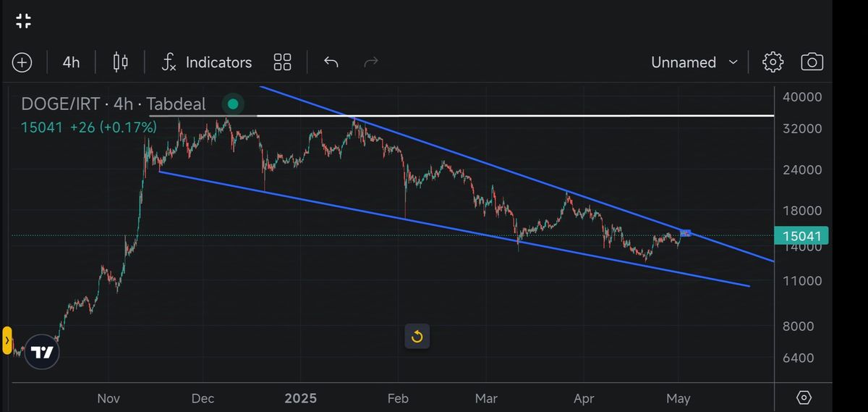The height and width of the screenshot is (412, 868).
Task: Redo the last undone action
Action: coord(371,62)
